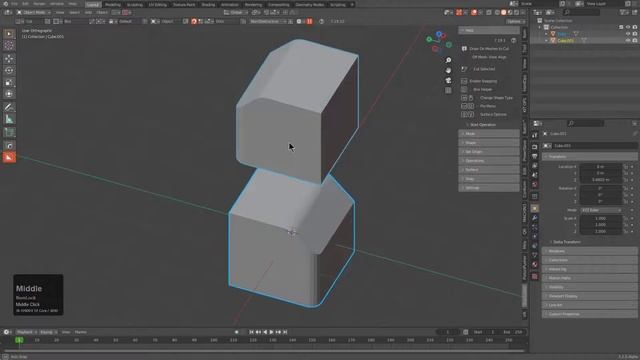Select the Transform tool
Screen dimensions: 640x360
(9, 94)
